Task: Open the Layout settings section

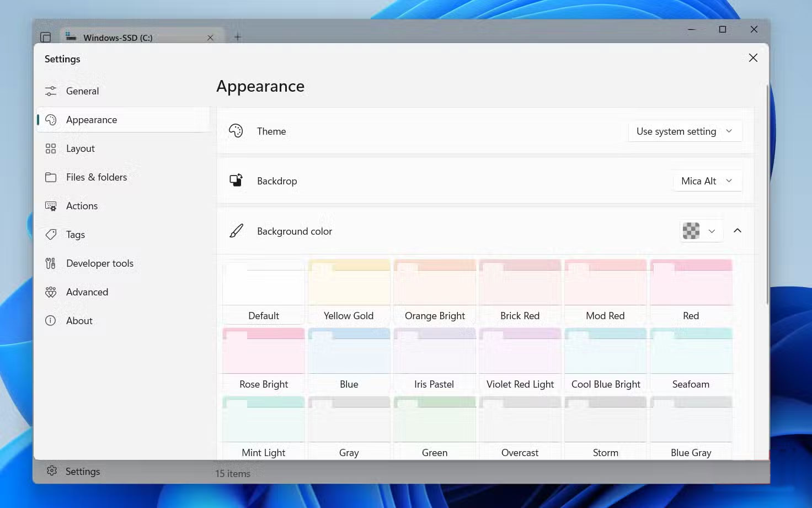Action: (x=81, y=148)
